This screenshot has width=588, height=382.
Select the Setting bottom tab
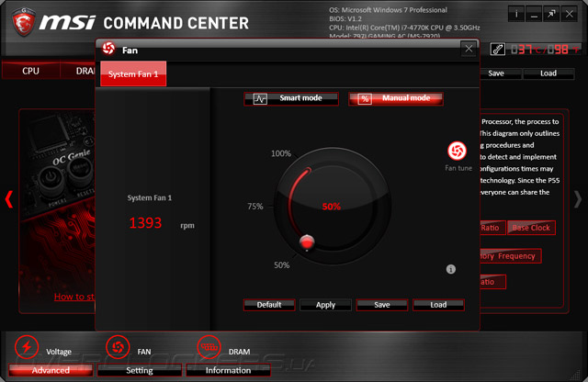140,370
